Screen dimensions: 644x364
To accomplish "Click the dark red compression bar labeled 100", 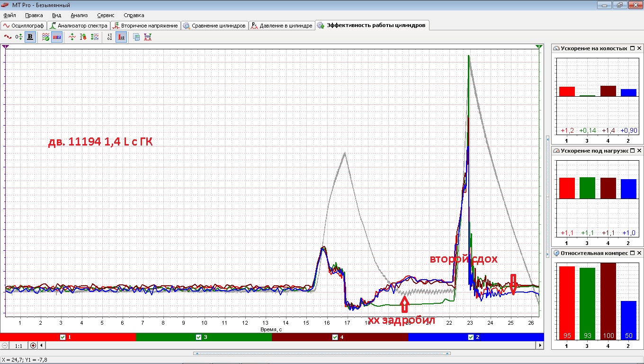I will coord(608,301).
